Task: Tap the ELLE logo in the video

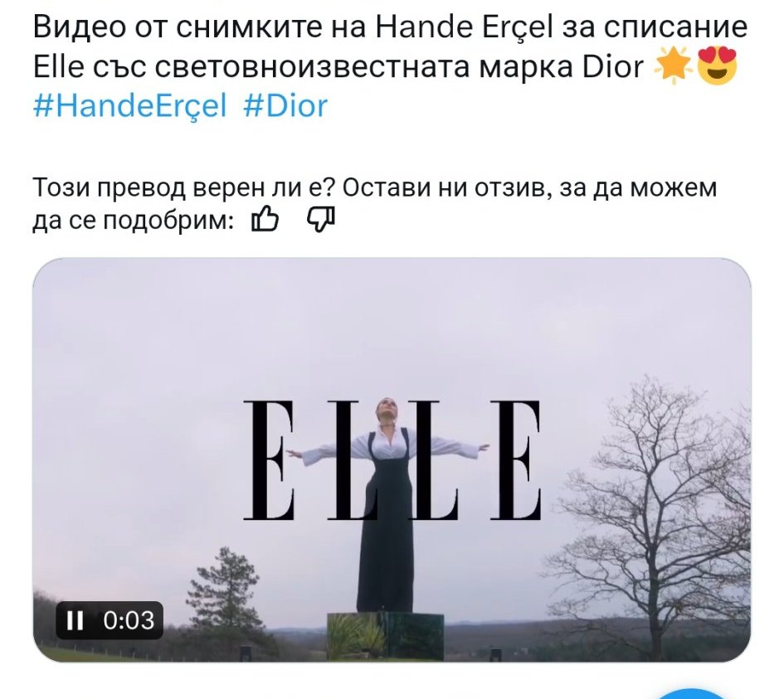Action: pos(392,461)
